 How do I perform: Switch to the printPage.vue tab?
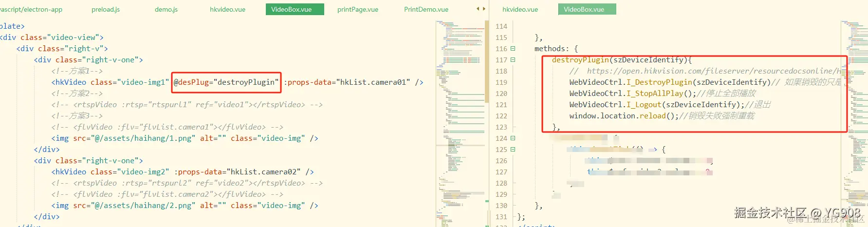click(358, 9)
